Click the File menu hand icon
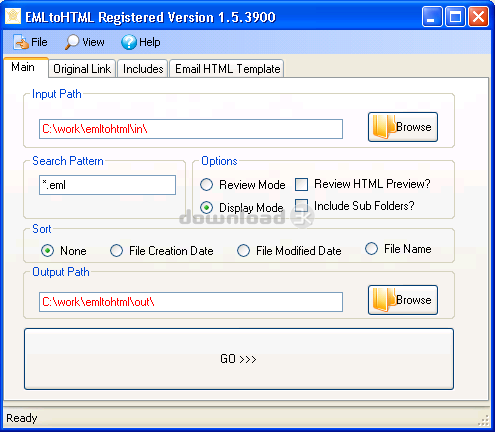 pos(21,42)
